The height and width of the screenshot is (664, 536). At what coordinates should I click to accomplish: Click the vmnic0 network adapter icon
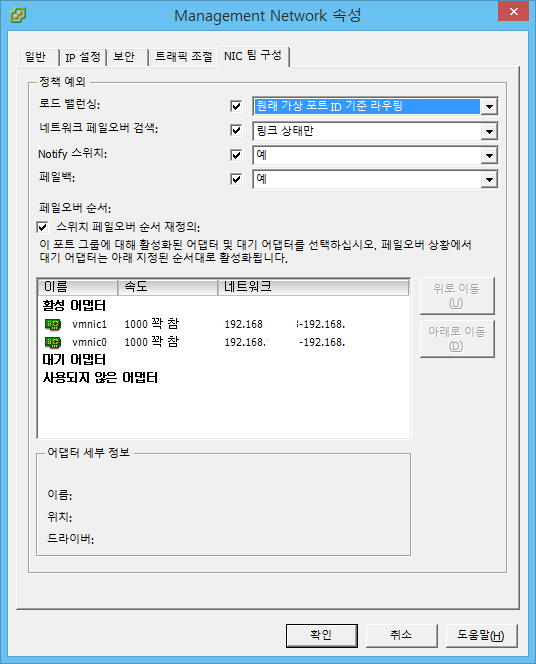(53, 342)
